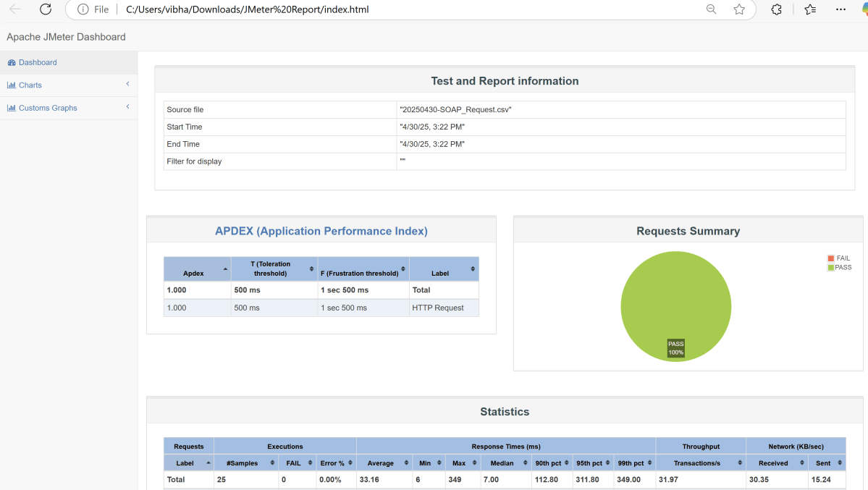Open the zoom magnifier in address bar
This screenshot has height=490, width=868.
712,9
